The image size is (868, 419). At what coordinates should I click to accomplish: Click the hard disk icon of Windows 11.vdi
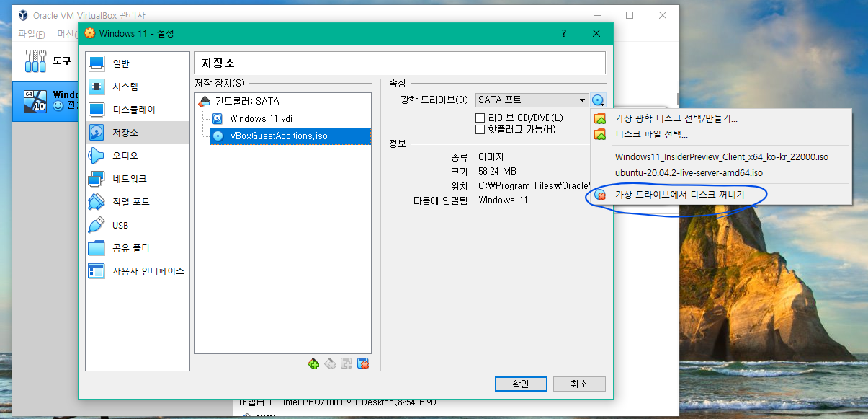tap(218, 118)
